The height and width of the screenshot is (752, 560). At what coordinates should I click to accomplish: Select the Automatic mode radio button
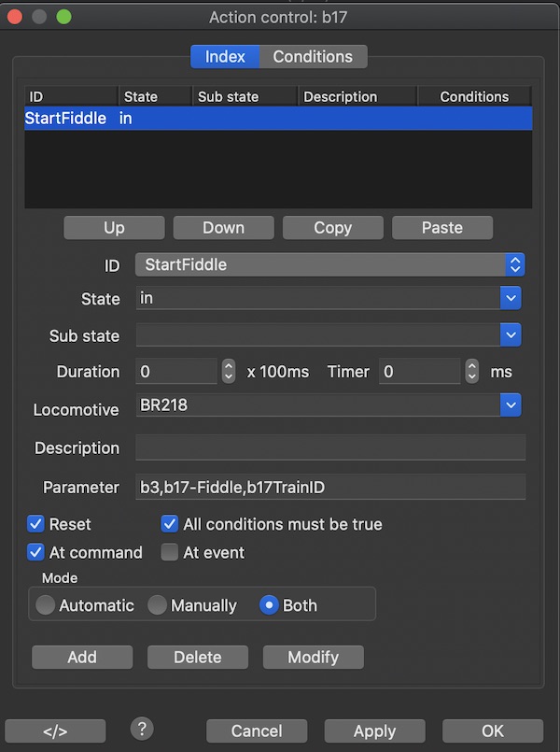click(45, 605)
